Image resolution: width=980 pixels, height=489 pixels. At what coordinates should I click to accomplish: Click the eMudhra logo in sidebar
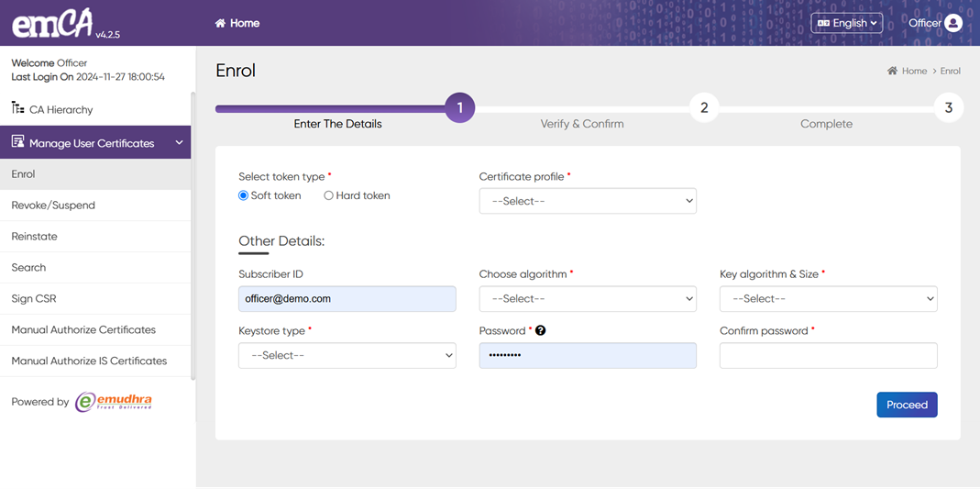(x=114, y=401)
